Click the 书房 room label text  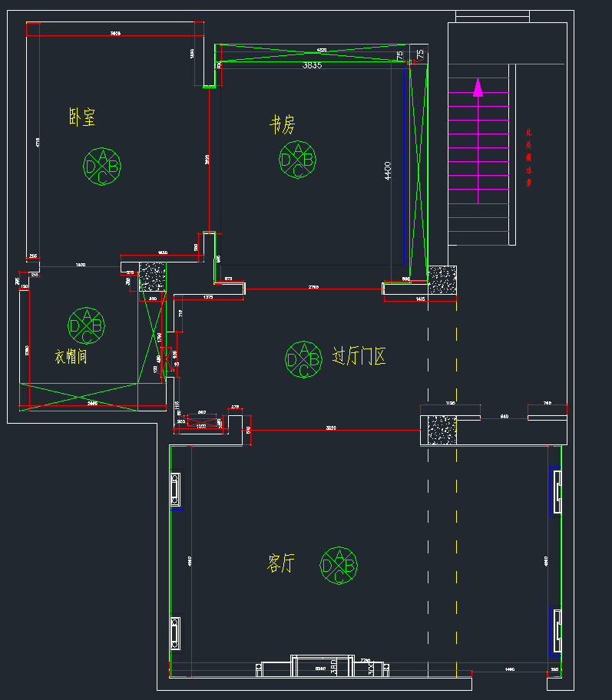click(x=282, y=124)
